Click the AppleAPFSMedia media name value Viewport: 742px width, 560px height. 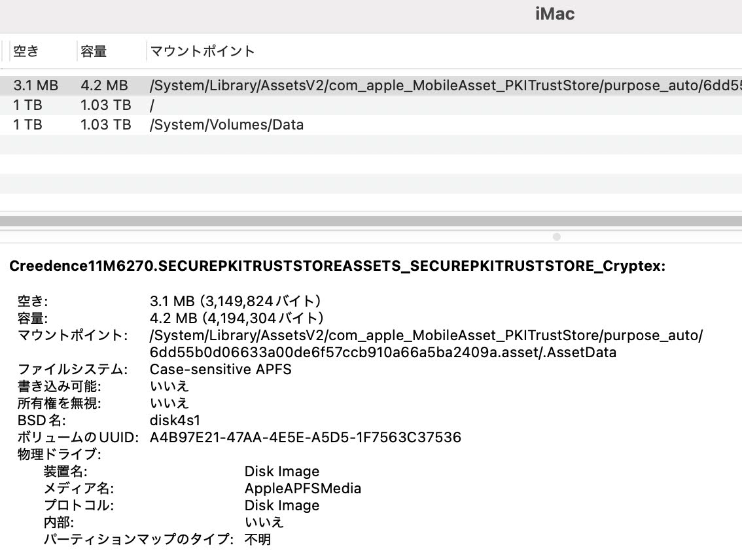point(302,488)
